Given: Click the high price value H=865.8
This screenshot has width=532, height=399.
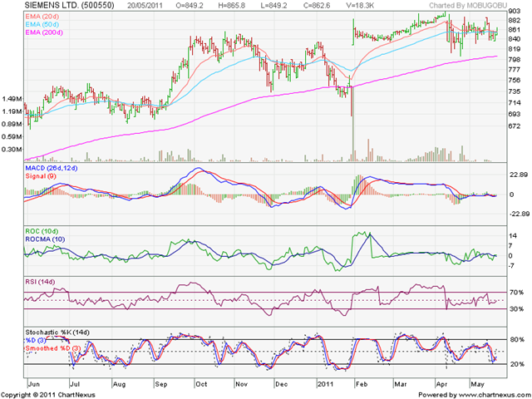Looking at the screenshot, I should [231, 6].
